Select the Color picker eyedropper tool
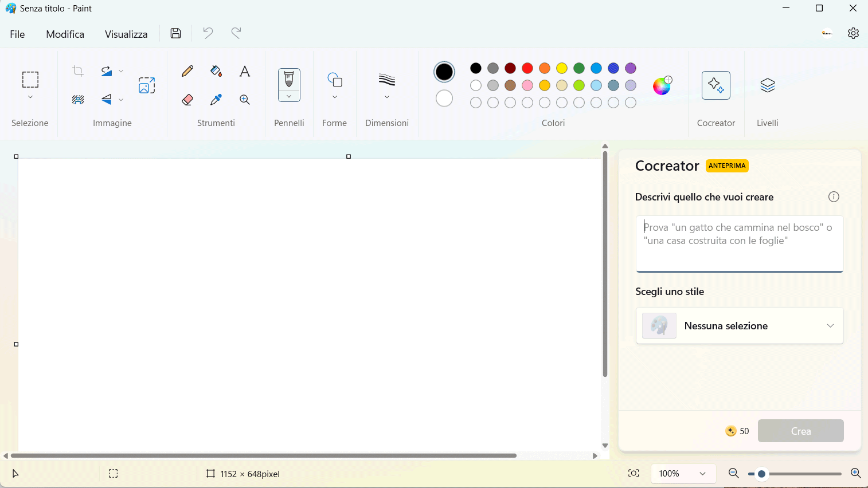This screenshot has width=868, height=488. pos(216,100)
